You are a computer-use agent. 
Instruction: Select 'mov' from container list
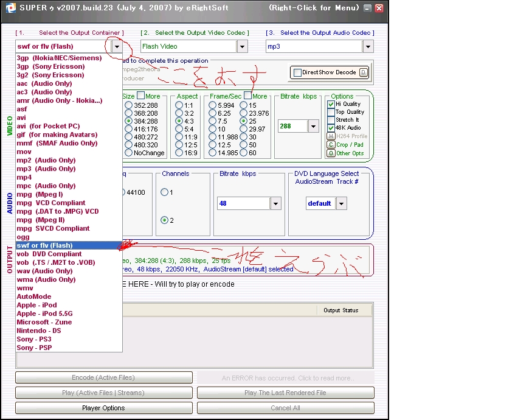pyautogui.click(x=69, y=152)
